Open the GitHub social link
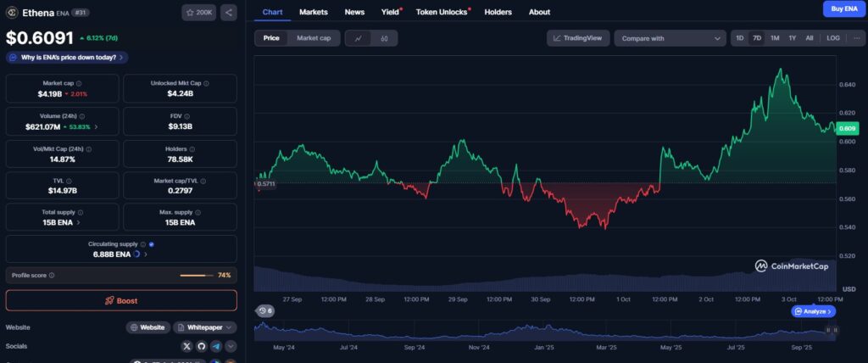 [x=202, y=346]
